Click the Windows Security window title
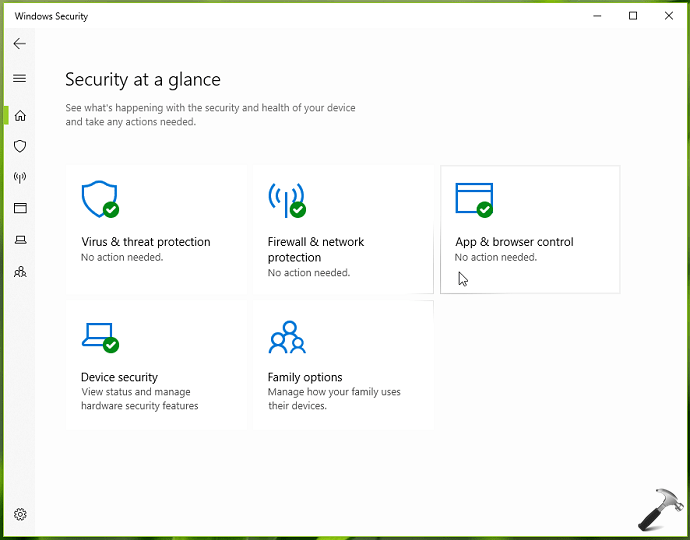The height and width of the screenshot is (540, 690). tap(51, 16)
